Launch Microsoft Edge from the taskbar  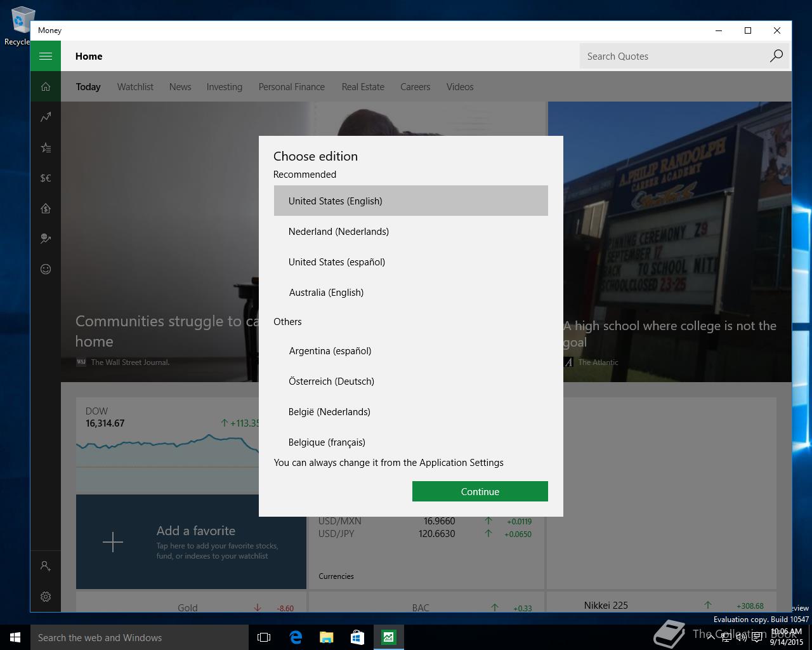click(296, 637)
